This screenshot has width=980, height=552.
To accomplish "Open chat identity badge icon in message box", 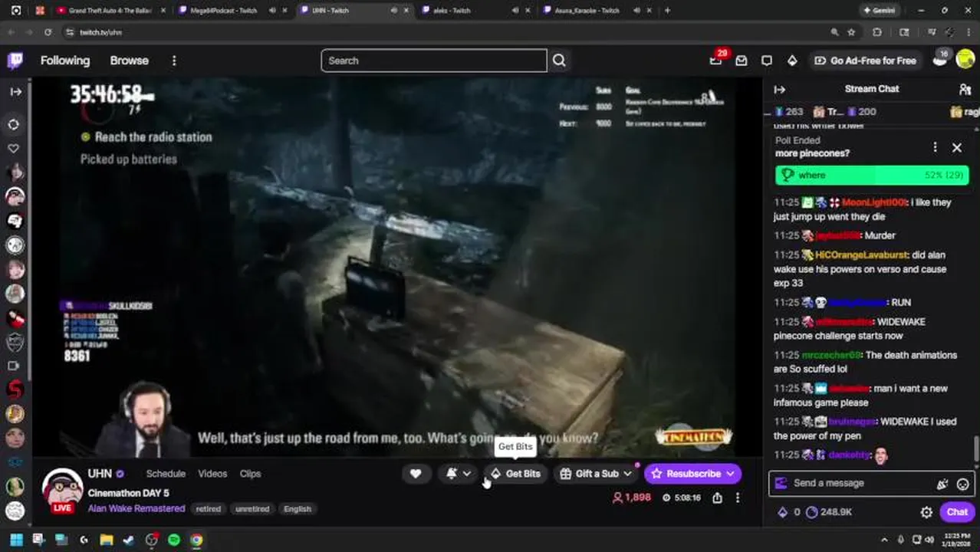I will pyautogui.click(x=781, y=484).
